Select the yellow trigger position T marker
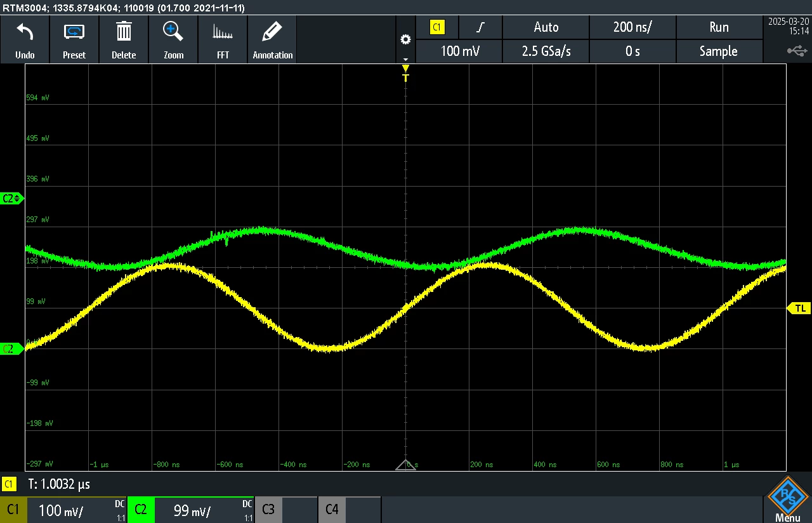The image size is (812, 523). click(x=405, y=73)
